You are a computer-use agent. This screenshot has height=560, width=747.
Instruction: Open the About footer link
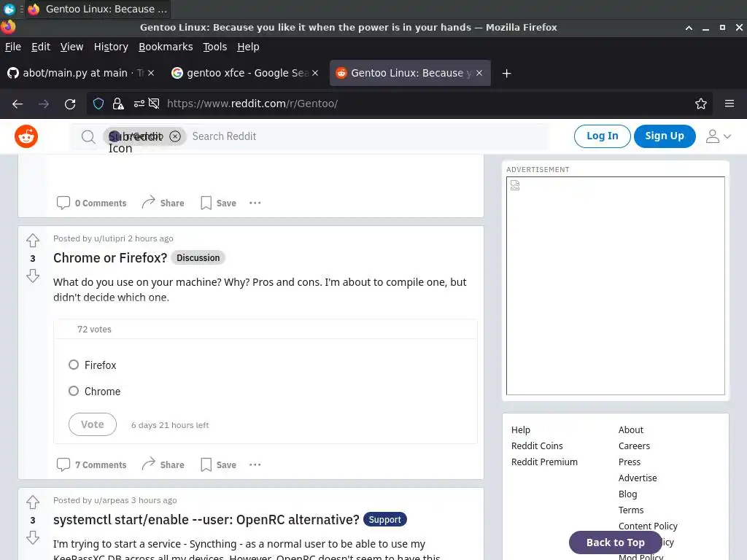coord(631,429)
